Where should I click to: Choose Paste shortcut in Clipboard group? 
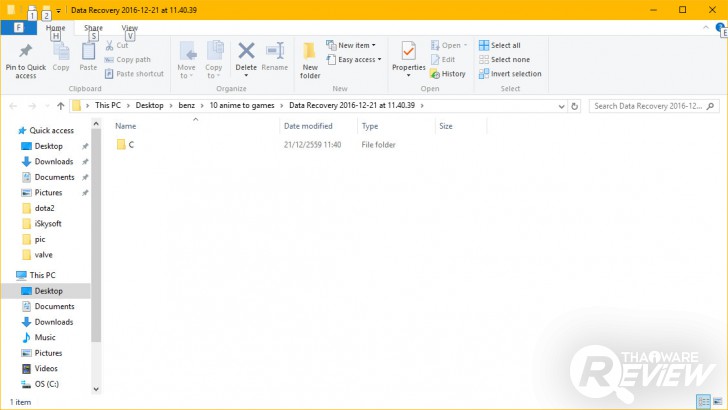tap(134, 73)
